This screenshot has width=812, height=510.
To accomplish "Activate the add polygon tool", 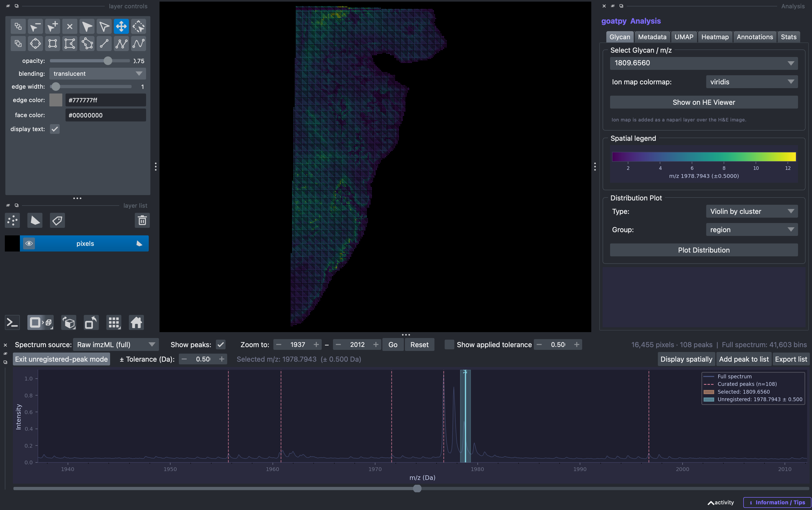I will pyautogui.click(x=87, y=44).
